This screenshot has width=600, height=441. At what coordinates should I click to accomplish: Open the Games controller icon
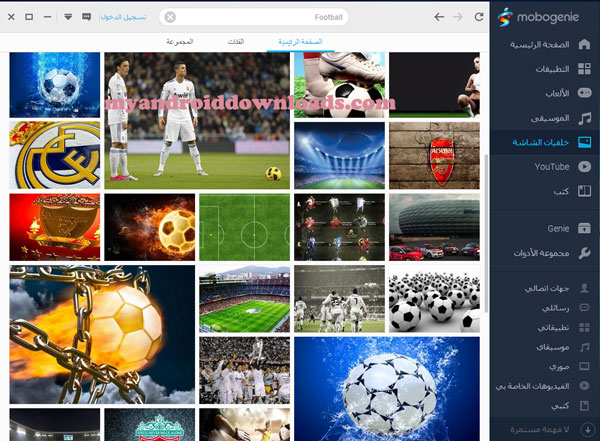[584, 93]
